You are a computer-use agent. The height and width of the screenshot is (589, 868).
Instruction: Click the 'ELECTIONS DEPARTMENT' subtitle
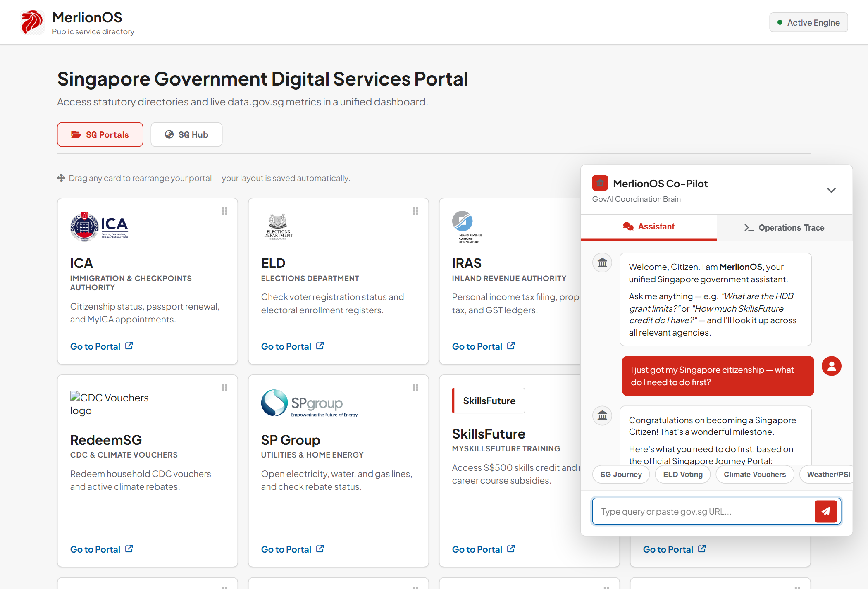click(x=310, y=279)
